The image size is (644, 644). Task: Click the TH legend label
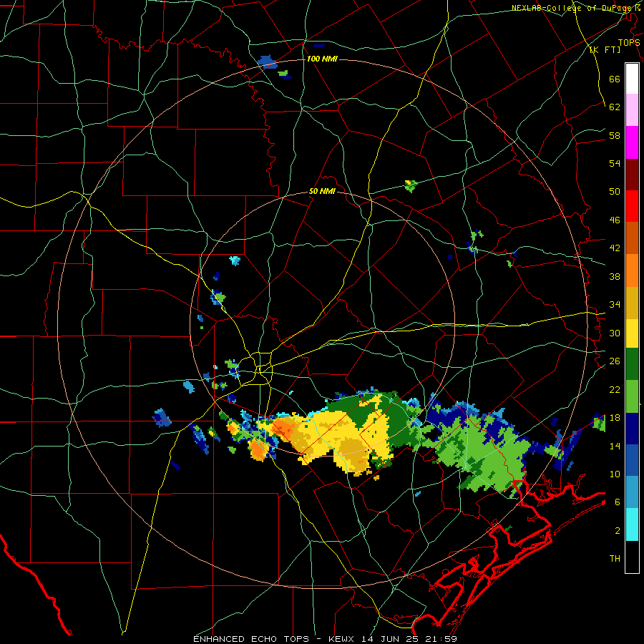615,559
